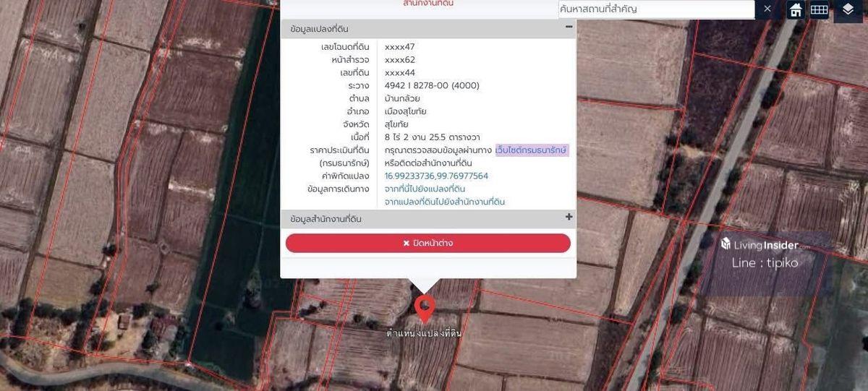Open link จากแปลงที่ดินไปยังสำนักงานที่ดิน

coord(444,202)
